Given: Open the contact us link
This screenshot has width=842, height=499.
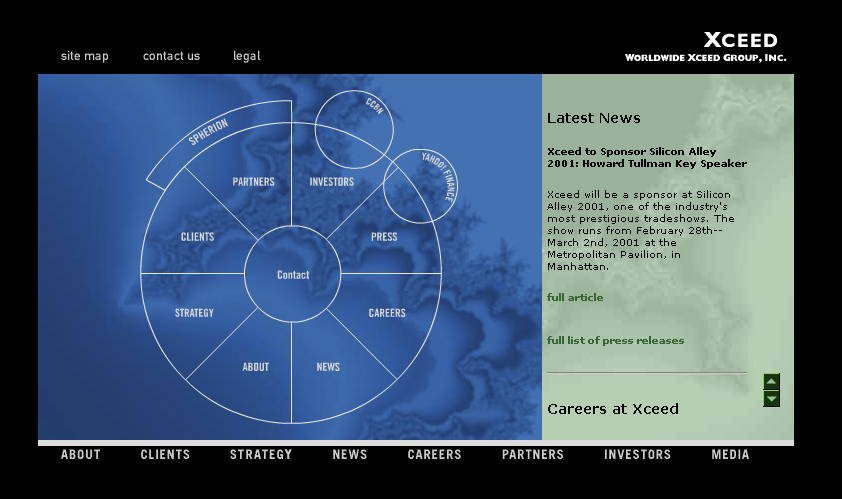Looking at the screenshot, I should [171, 56].
